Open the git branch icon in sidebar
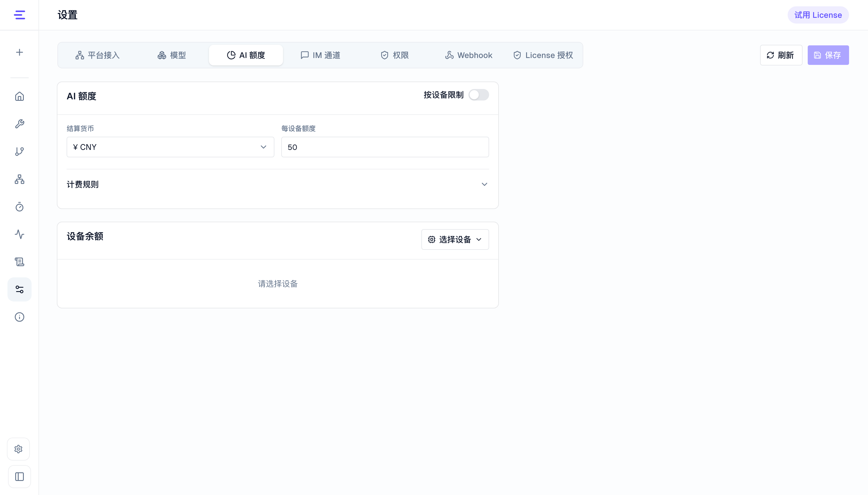Viewport: 868px width, 495px height. 19,152
